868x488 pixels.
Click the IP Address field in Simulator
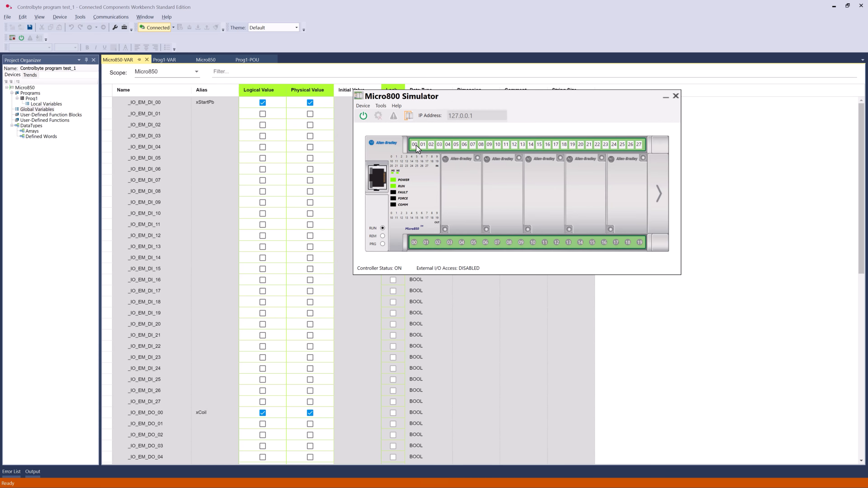477,116
